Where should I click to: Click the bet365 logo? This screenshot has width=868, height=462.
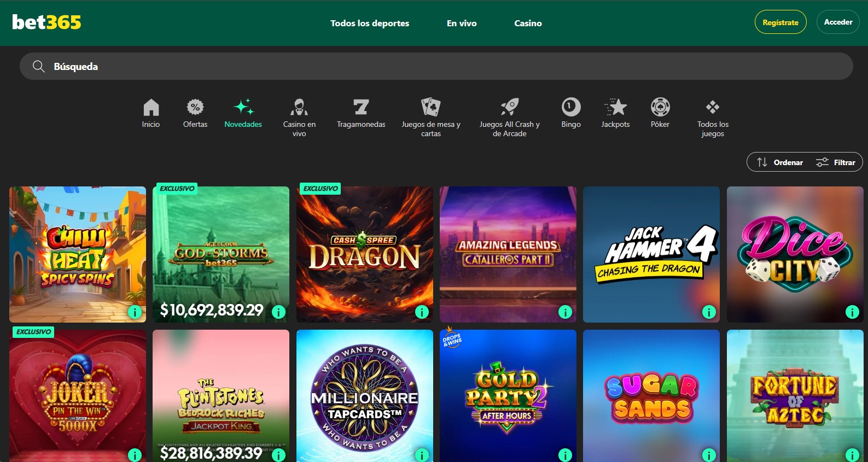coord(46,22)
